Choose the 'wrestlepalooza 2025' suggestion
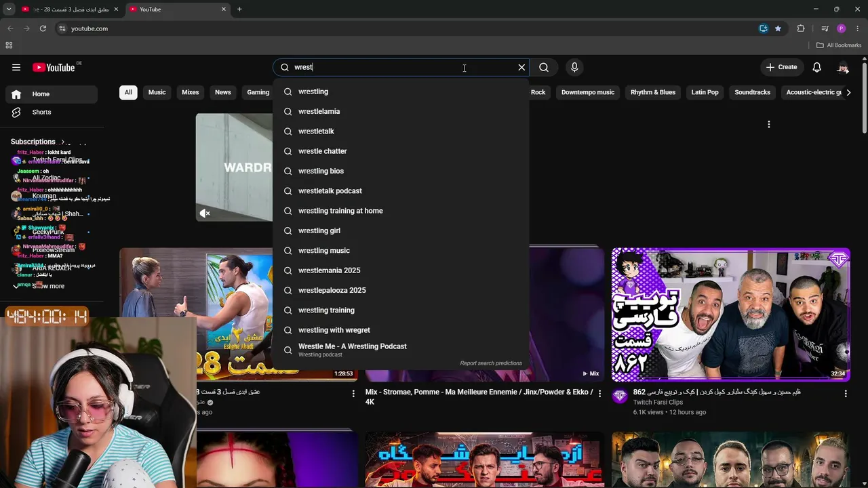Viewport: 868px width, 488px height. [401, 290]
